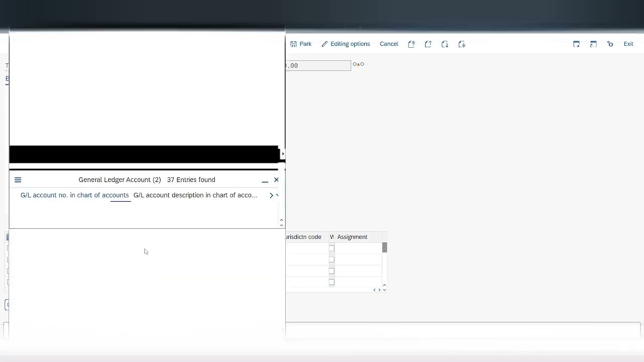Open customize local layout gear icon
The image size is (644, 362).
[x=610, y=44]
